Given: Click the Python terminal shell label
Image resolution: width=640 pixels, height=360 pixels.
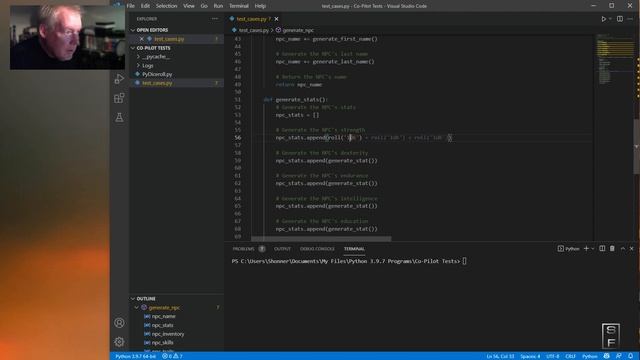Looking at the screenshot, I should (569, 249).
